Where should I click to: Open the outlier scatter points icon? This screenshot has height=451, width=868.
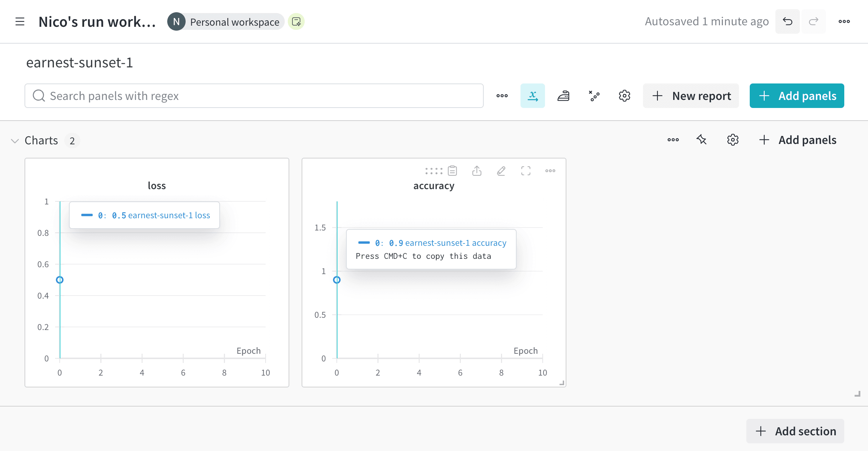(594, 96)
